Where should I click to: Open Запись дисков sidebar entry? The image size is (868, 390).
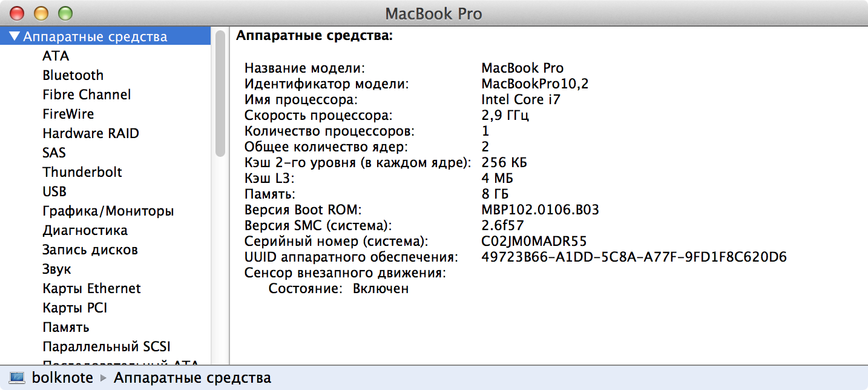90,250
